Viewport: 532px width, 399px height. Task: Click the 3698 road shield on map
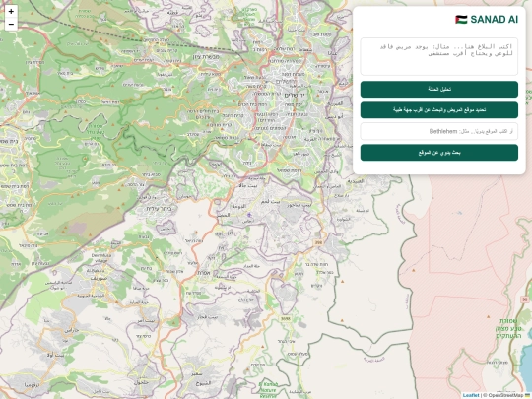point(286,318)
